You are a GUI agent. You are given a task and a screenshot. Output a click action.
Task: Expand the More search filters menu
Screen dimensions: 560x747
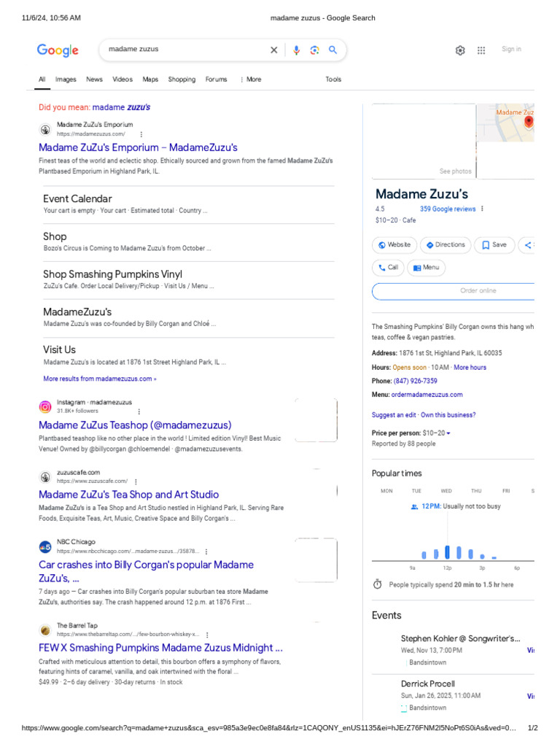pyautogui.click(x=250, y=80)
